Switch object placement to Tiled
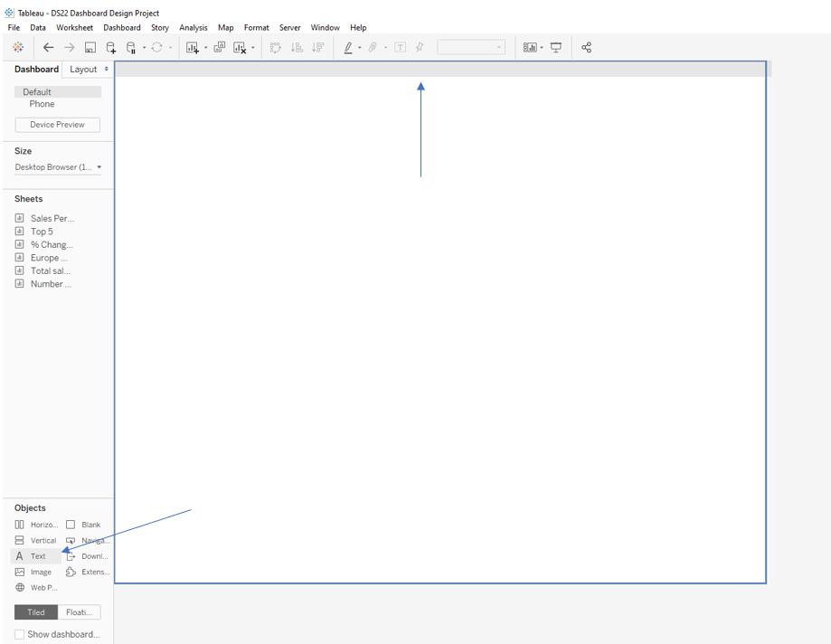The image size is (831, 644). coord(36,612)
